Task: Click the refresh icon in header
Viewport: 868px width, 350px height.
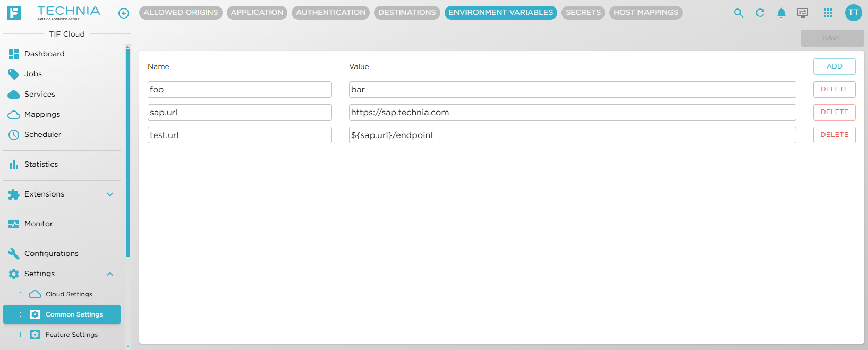Action: (x=760, y=13)
